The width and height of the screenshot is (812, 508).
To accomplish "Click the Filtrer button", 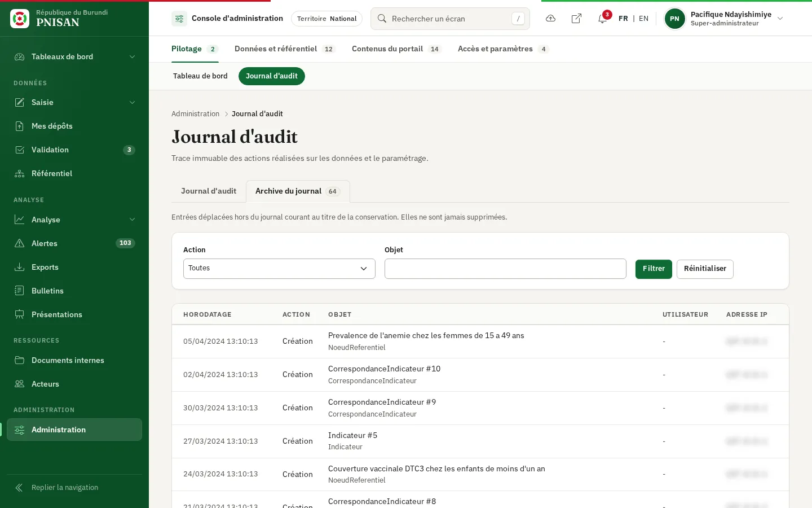I will 654,269.
